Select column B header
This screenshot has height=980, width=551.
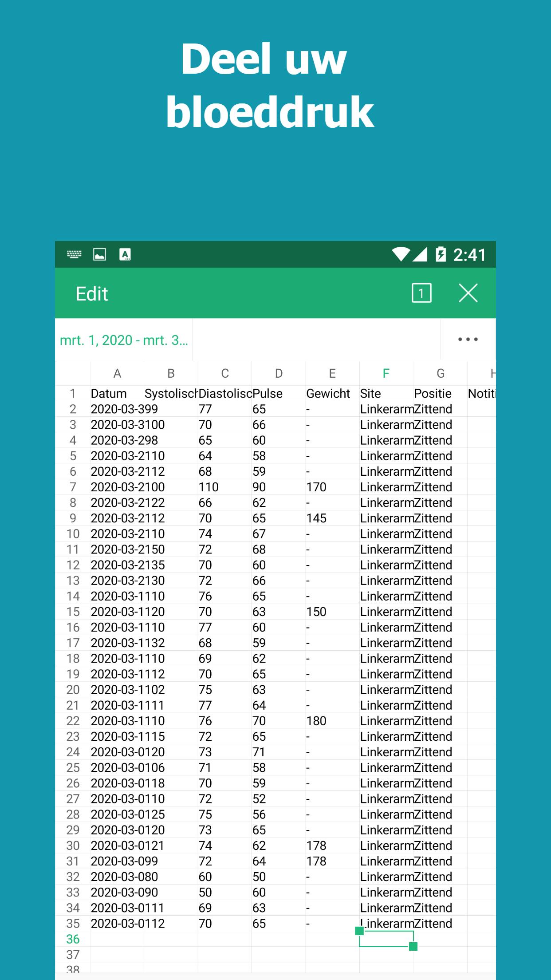pos(171,373)
